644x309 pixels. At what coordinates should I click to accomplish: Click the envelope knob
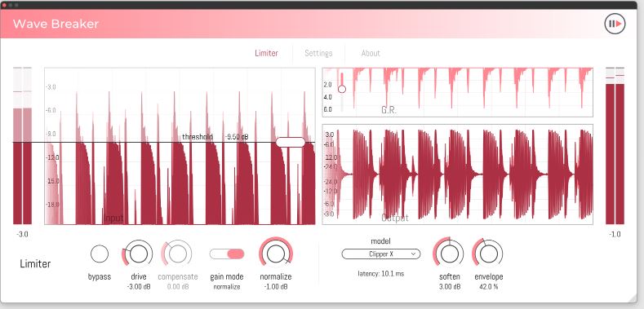488,254
